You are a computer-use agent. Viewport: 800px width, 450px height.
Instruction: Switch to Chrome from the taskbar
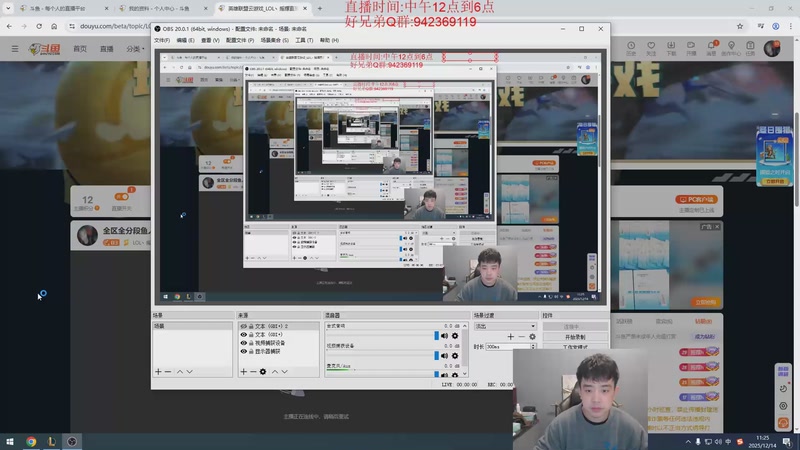click(x=31, y=442)
